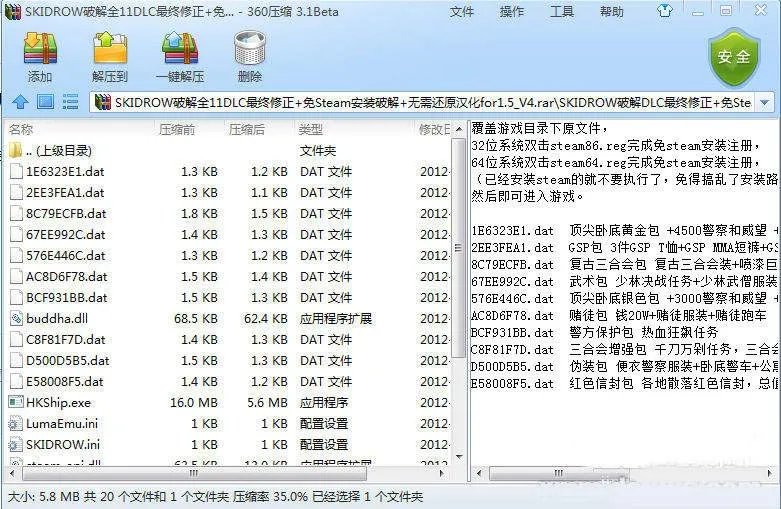Click the file icon for C8F81F7D.dat
The image size is (781, 509).
tap(16, 339)
